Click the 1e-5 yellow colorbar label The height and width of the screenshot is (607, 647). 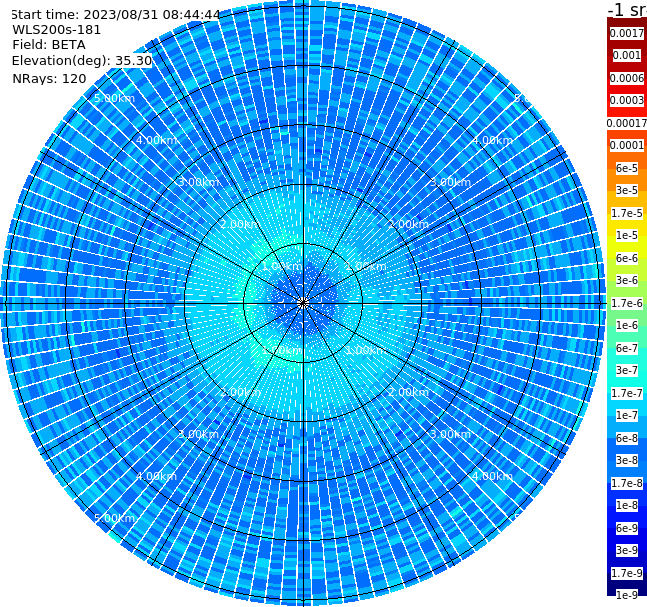pyautogui.click(x=627, y=235)
